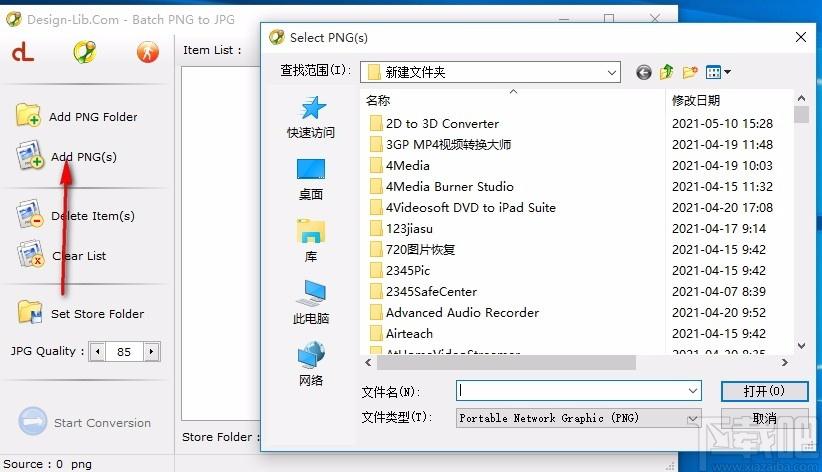Viewport: 822px width, 472px height.
Task: Go to Desktop (桌面) in sidebar
Action: pos(311,179)
